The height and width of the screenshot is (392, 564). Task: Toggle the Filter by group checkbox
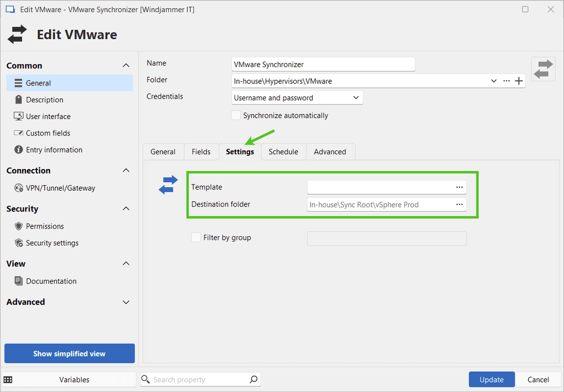[x=196, y=237]
